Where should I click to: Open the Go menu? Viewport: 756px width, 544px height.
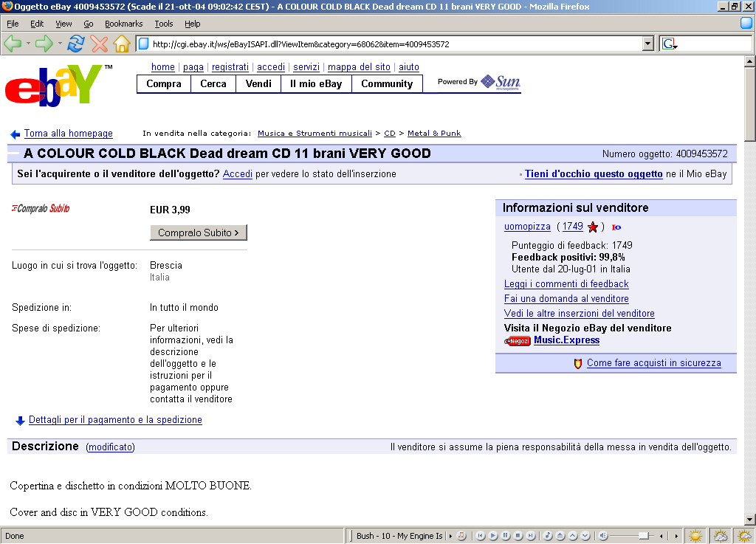point(89,24)
